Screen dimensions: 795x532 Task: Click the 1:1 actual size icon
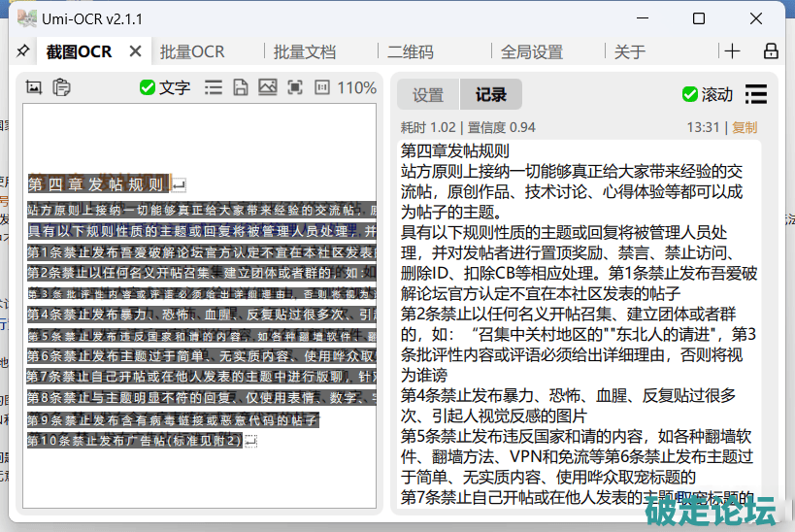click(322, 87)
